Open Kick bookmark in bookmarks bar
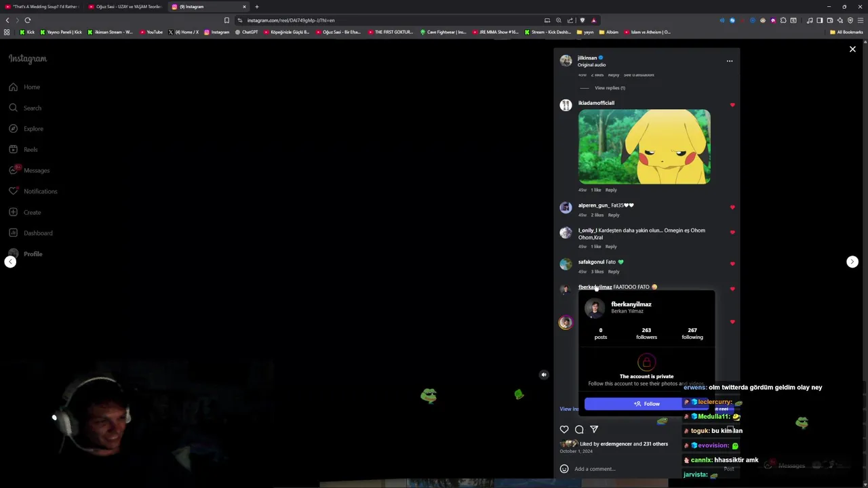 pyautogui.click(x=27, y=32)
